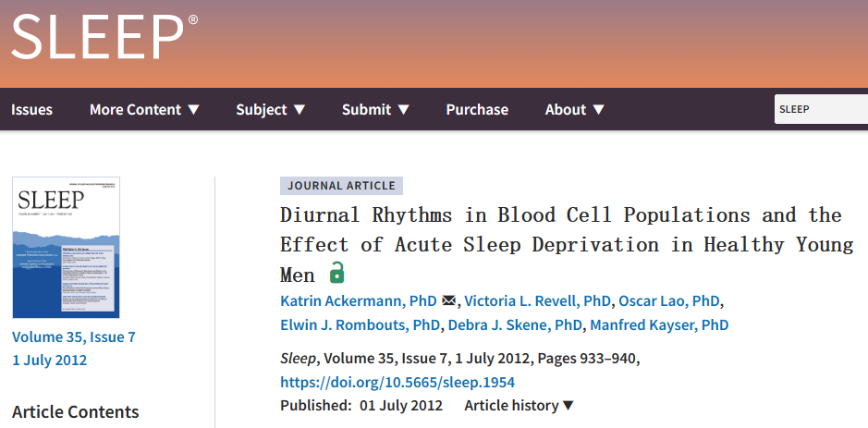Click the green open access lock icon

coord(336,273)
